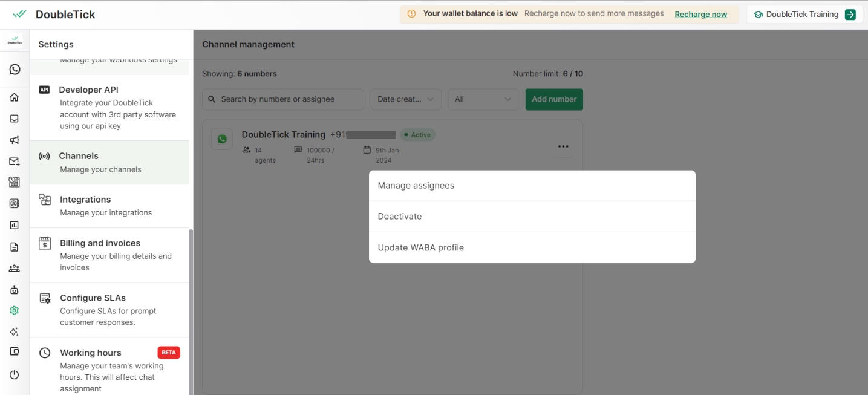Go to Home via the sidebar house icon
The width and height of the screenshot is (868, 395).
pyautogui.click(x=15, y=97)
